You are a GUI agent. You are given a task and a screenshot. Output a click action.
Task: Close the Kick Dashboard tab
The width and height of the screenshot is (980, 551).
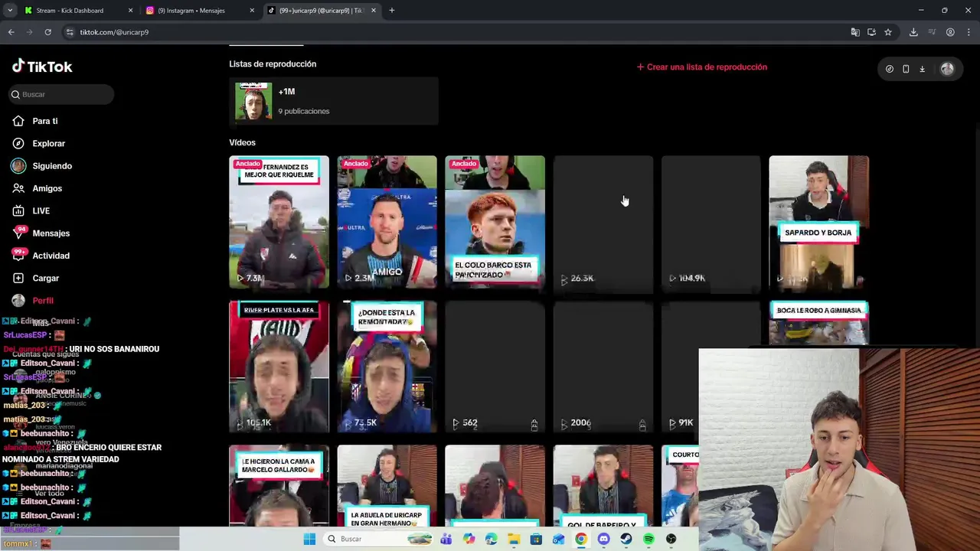click(130, 11)
